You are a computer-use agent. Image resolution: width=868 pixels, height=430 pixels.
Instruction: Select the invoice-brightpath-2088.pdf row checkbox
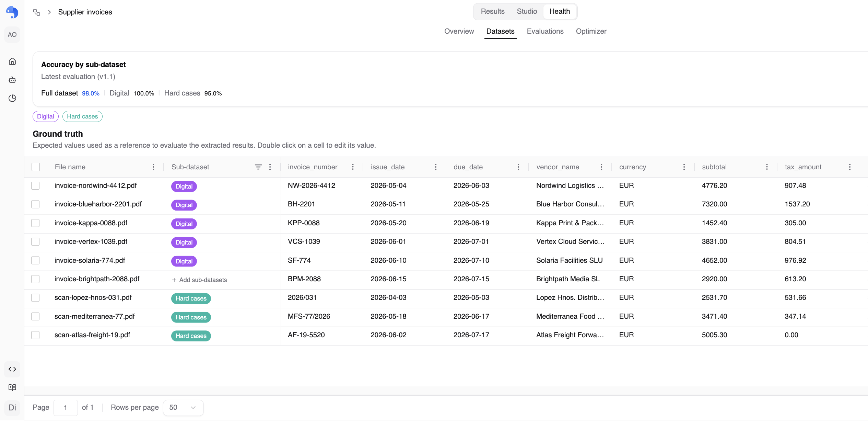pyautogui.click(x=35, y=279)
